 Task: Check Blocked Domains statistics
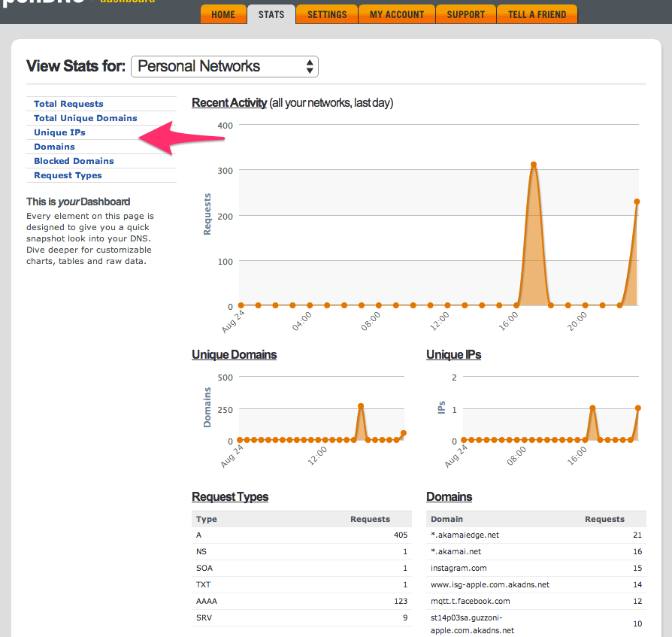tap(73, 160)
